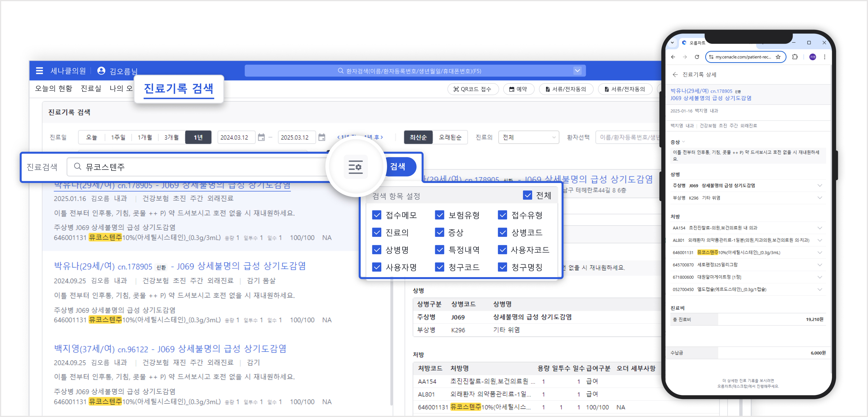Open the hamburger menu beside 세나클의원

39,71
